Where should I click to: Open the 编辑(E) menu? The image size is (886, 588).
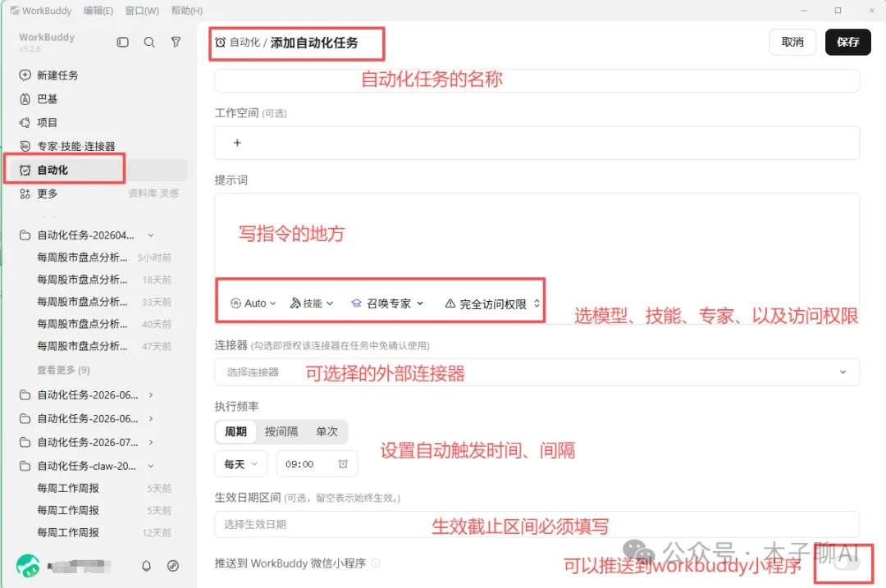click(98, 11)
